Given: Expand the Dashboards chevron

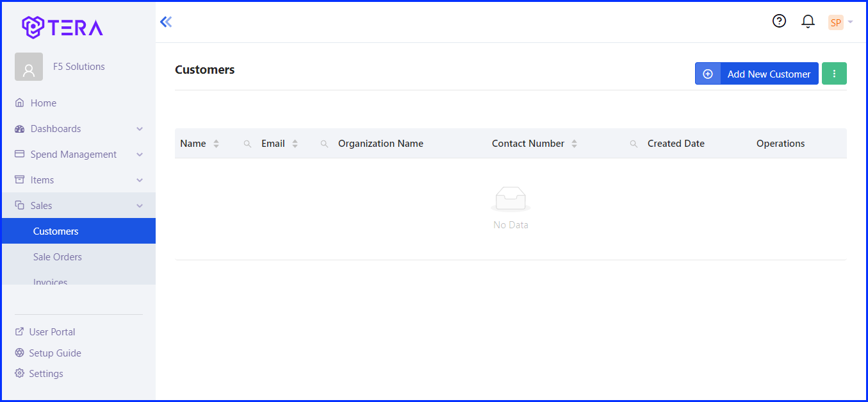Looking at the screenshot, I should tap(140, 129).
